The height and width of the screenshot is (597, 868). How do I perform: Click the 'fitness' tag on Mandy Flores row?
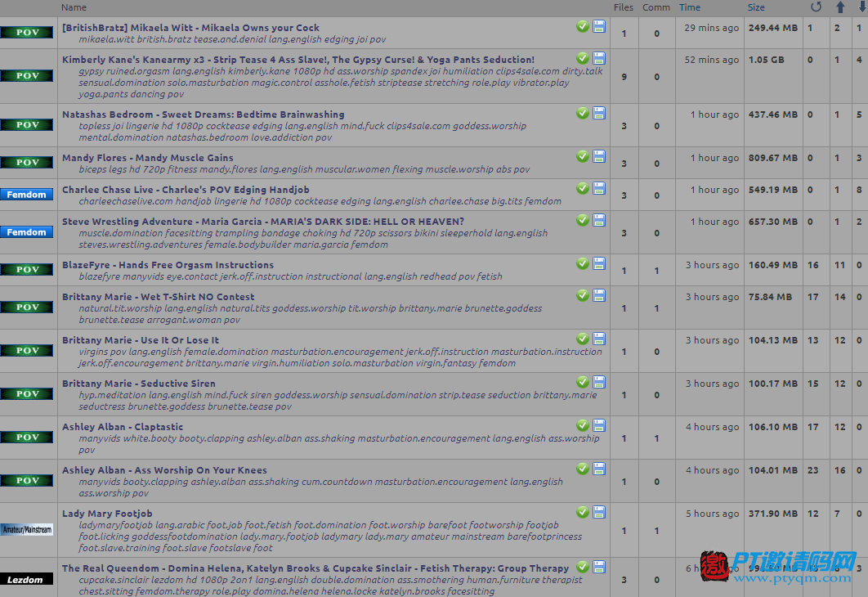click(x=182, y=169)
